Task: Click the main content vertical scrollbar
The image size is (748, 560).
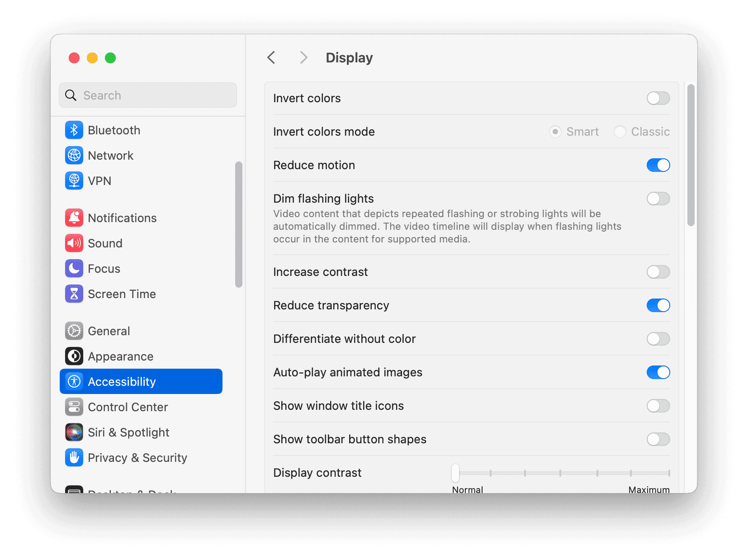Action: click(x=691, y=155)
